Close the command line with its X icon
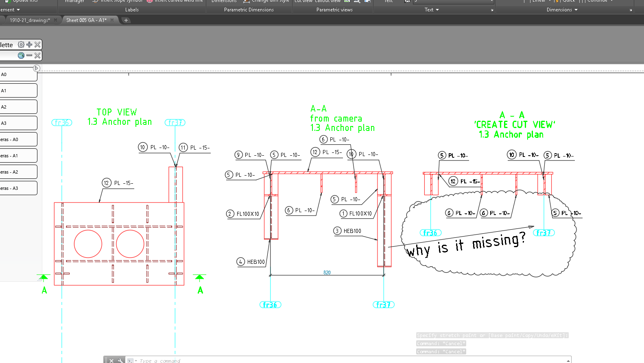The height and width of the screenshot is (363, 644). coord(111,361)
